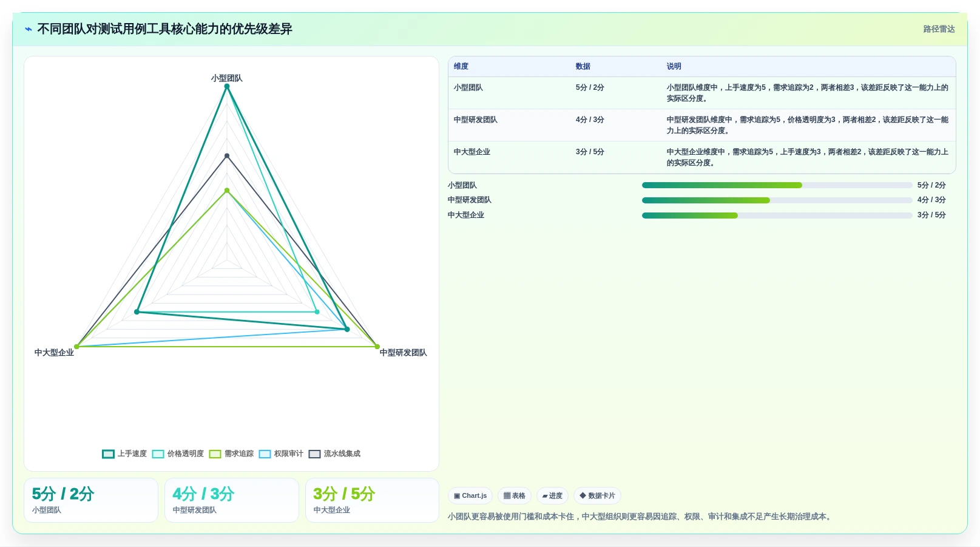
Task: Click the blue icon beside the dashboard title
Action: [29, 29]
